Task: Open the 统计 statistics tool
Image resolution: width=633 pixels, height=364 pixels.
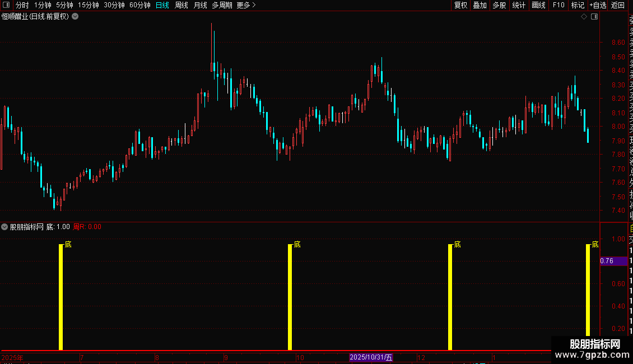Action: pos(519,5)
